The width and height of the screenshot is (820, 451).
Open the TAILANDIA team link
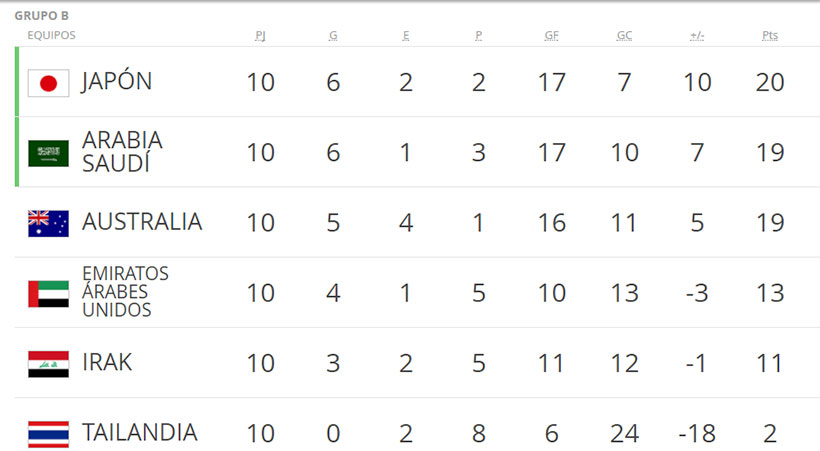140,433
